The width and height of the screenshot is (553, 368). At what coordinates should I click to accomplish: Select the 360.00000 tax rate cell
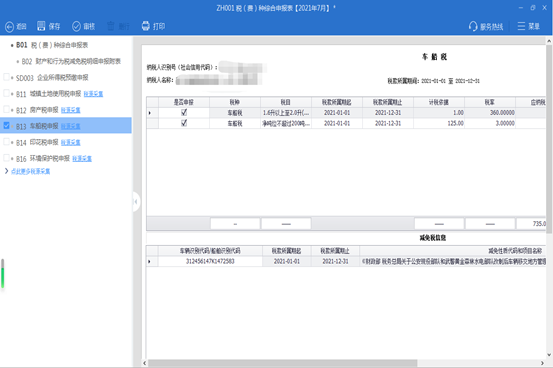pos(490,113)
